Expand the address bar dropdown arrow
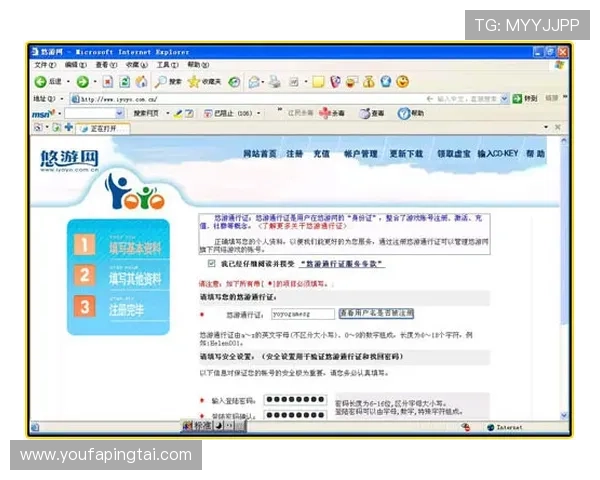The image size is (600, 480). click(505, 99)
